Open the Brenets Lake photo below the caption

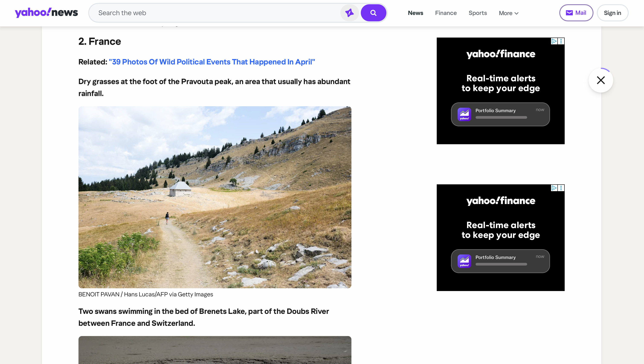tap(215, 350)
